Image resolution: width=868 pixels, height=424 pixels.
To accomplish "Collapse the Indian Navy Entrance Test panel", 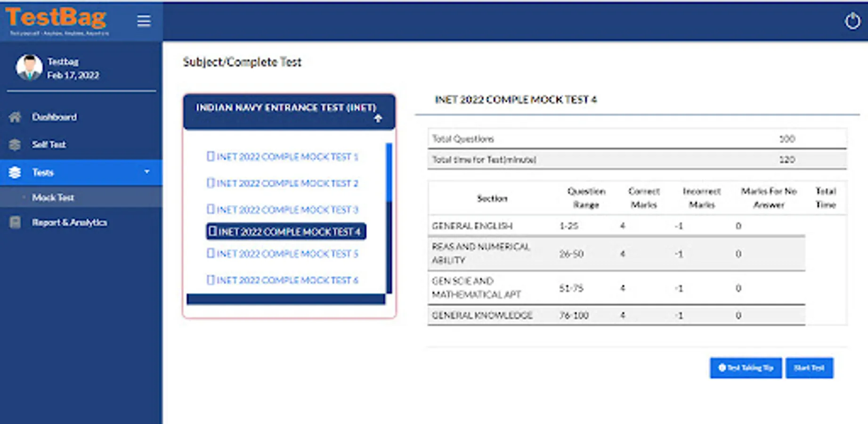I will pos(289,112).
